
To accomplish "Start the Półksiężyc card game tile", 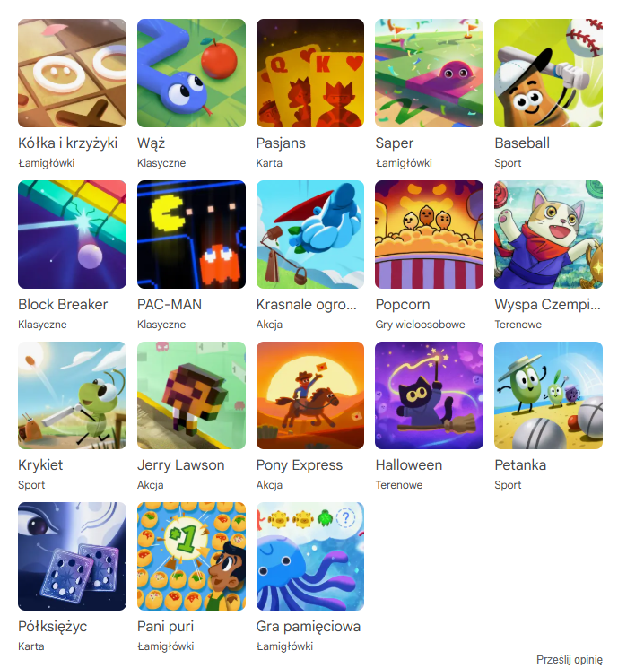I will 72,557.
